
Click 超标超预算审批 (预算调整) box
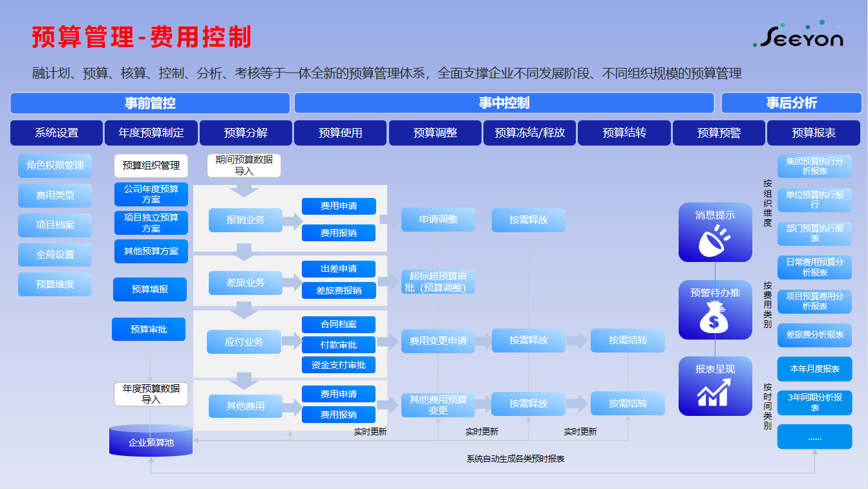tap(438, 282)
